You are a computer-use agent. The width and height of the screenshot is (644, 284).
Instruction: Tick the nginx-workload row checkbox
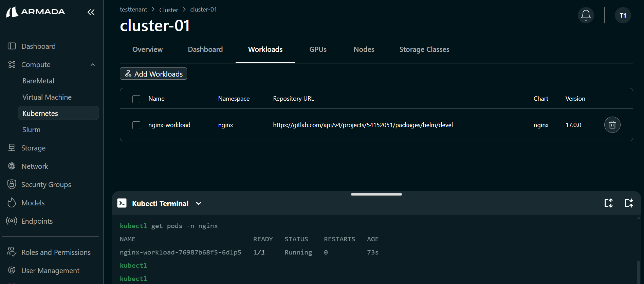(x=136, y=125)
